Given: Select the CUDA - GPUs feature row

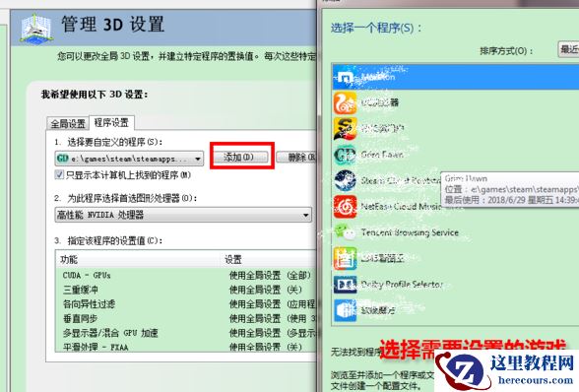Looking at the screenshot, I should click(x=187, y=275).
